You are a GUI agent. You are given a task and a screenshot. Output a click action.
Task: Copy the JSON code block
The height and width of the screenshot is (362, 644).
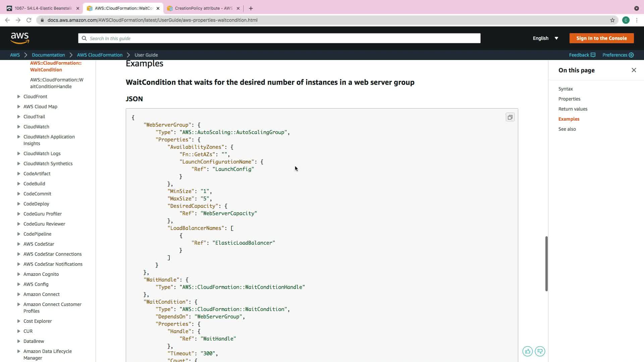510,117
